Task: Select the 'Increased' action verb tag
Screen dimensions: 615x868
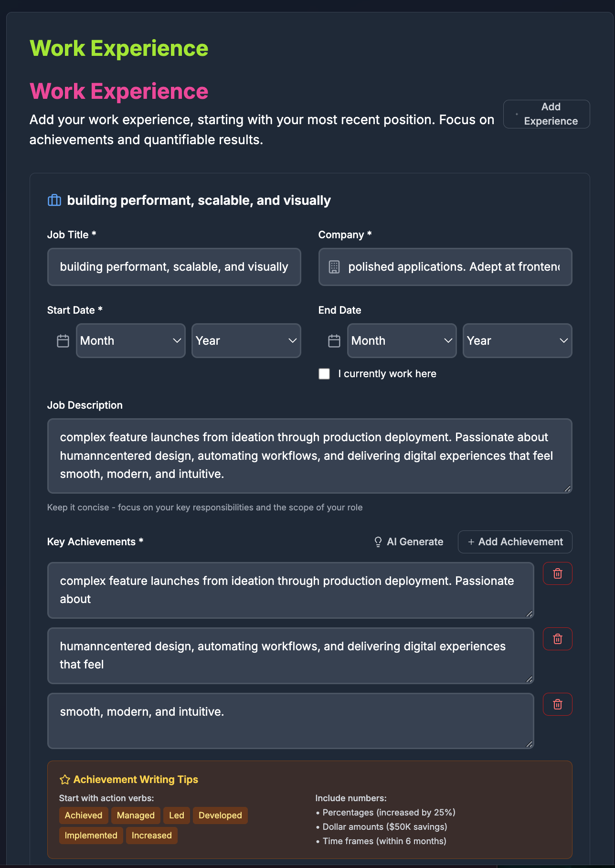Action: coord(151,835)
